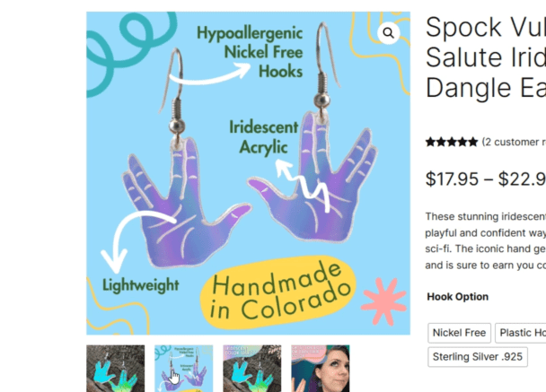Click the five-star rating icons
Viewport: 546px width, 392px height.
(x=452, y=142)
